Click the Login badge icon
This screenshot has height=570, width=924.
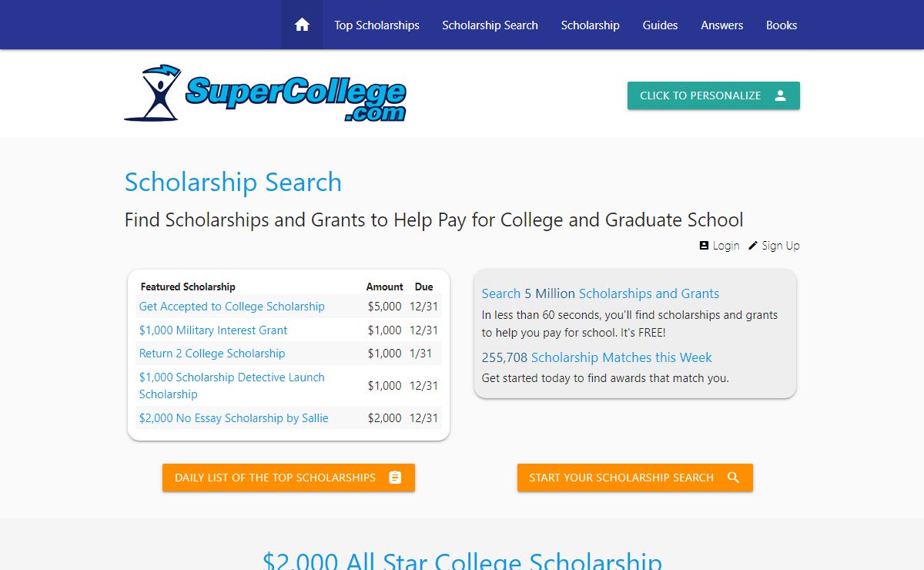(704, 246)
